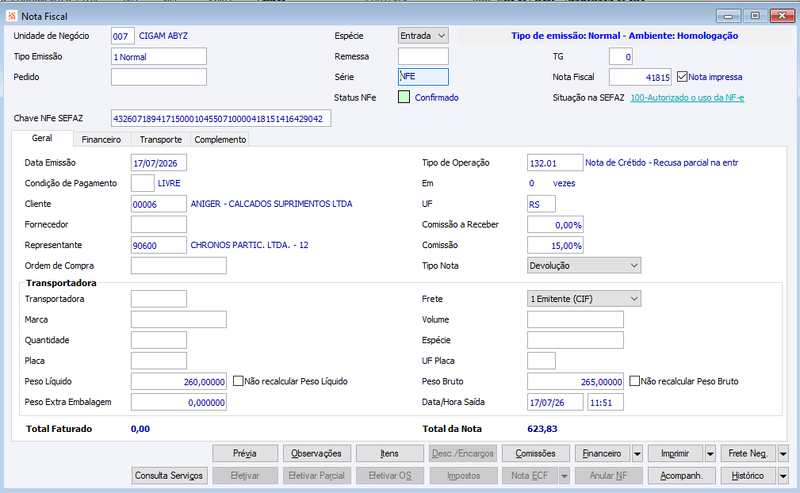800x493 pixels.
Task: Click the Cliente code field 00006
Action: click(159, 204)
